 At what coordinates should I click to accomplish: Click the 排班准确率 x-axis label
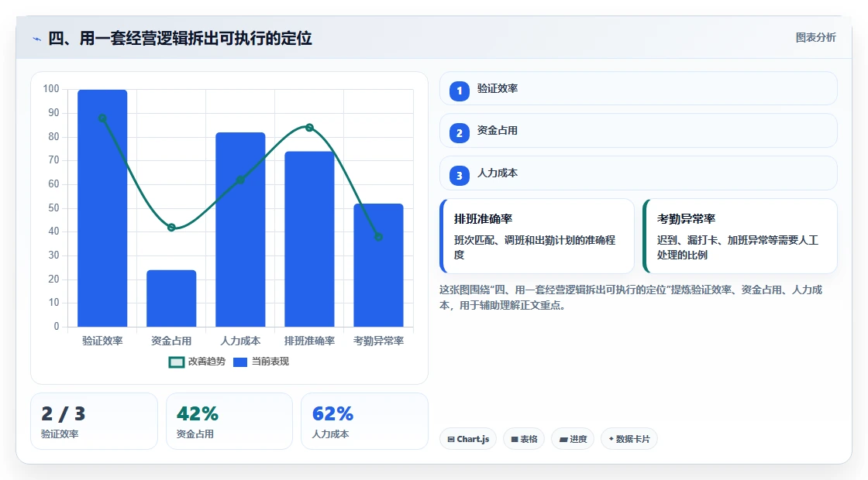[309, 341]
